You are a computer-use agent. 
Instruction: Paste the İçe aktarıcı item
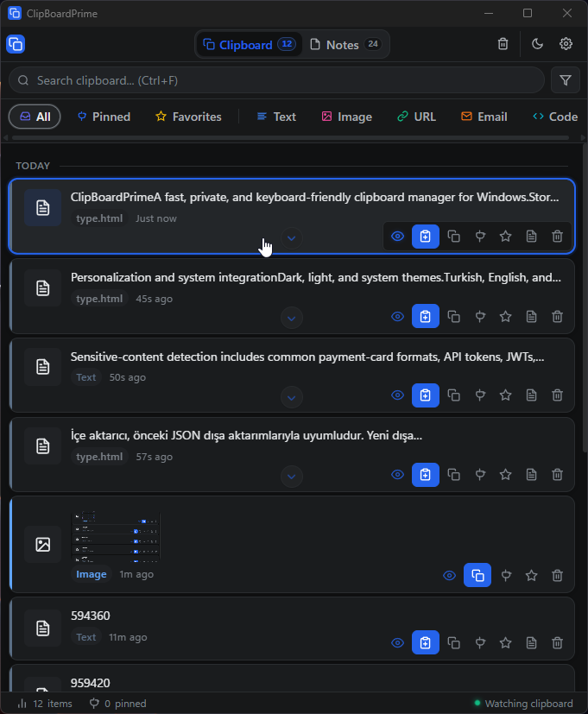click(x=426, y=475)
